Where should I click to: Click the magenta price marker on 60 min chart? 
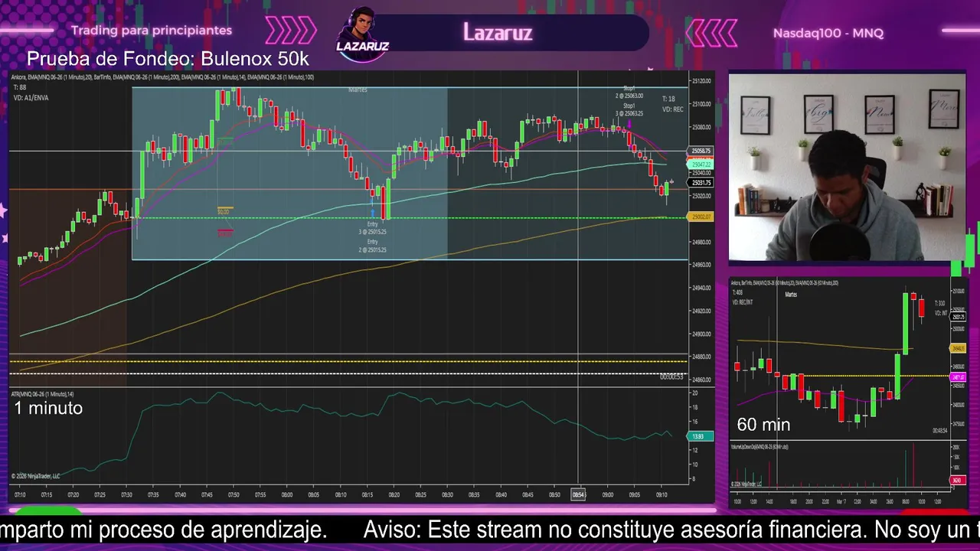(957, 377)
